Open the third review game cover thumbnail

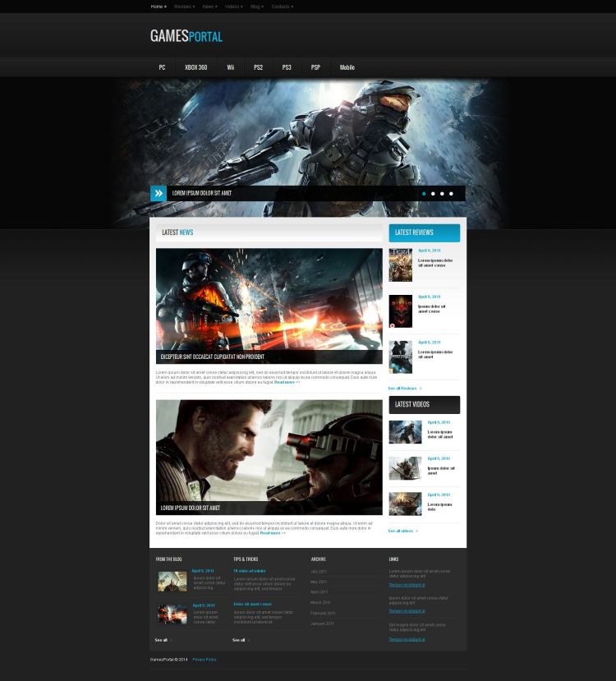coord(400,357)
